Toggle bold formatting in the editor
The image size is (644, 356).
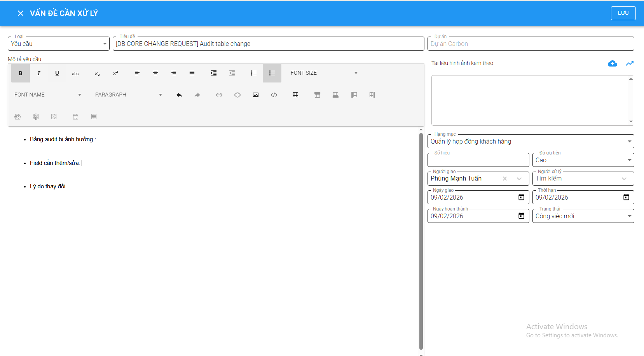pyautogui.click(x=21, y=73)
